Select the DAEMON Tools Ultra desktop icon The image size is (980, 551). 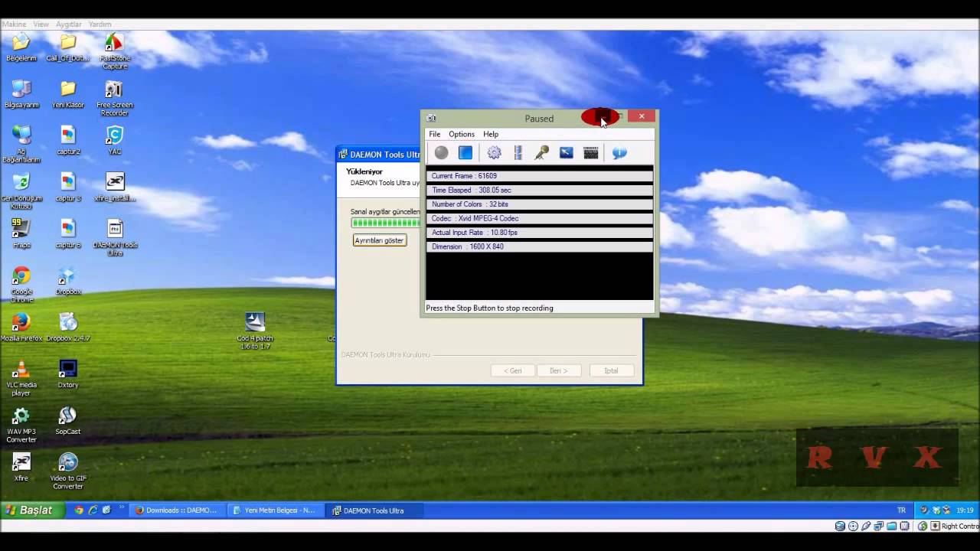coord(115,238)
